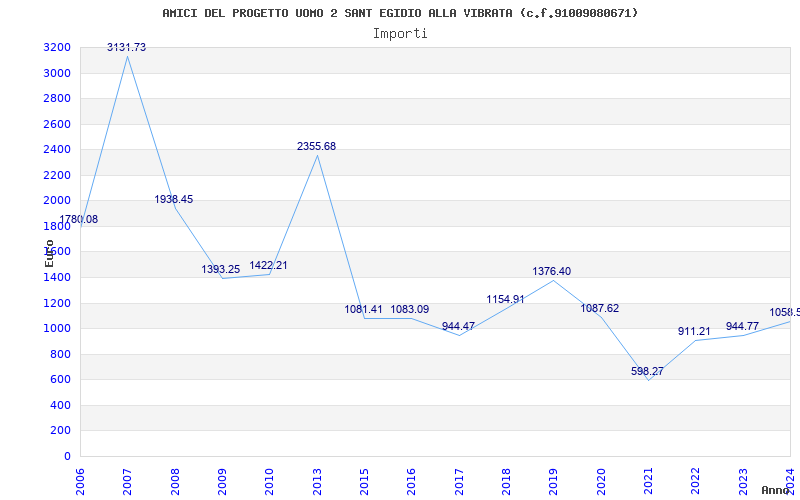
Task: Click the 2017 year axis label
Action: click(x=459, y=482)
